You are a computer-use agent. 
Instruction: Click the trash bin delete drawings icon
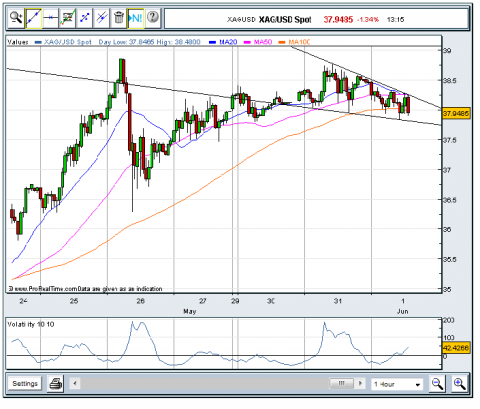click(119, 18)
